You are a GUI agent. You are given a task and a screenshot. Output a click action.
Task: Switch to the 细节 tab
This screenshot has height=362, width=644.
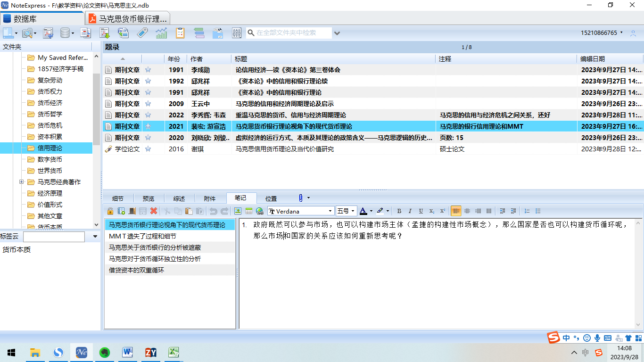point(118,198)
